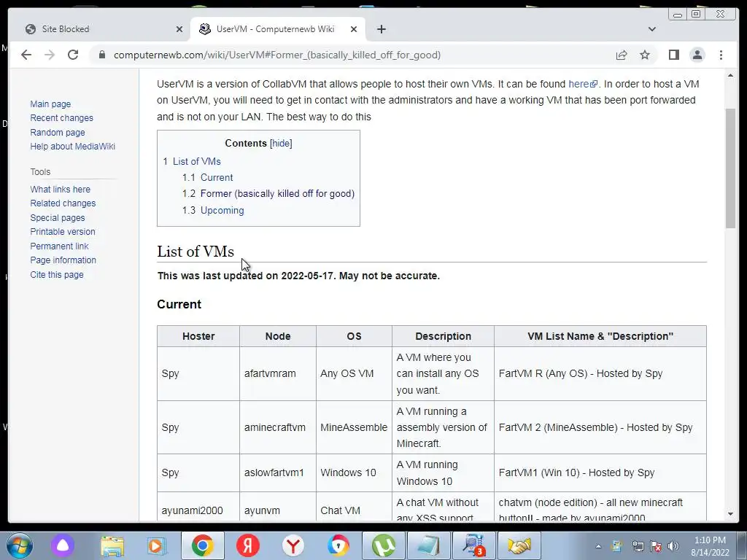Viewport: 747px width, 560px height.
Task: Close the UserVM wiki tab
Action: pyautogui.click(x=354, y=29)
